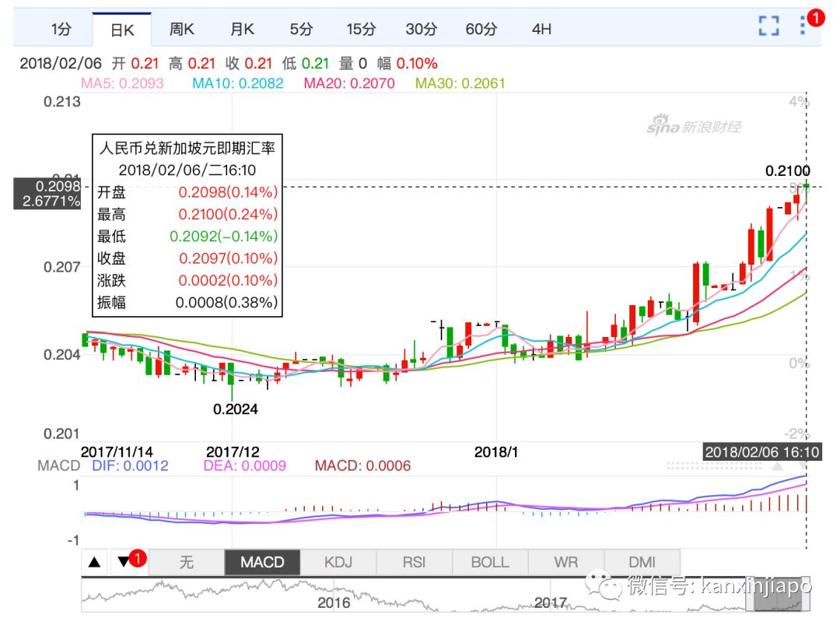Viewport: 840px width, 625px height.
Task: Open the 月K monthly chart tab
Action: [x=242, y=30]
